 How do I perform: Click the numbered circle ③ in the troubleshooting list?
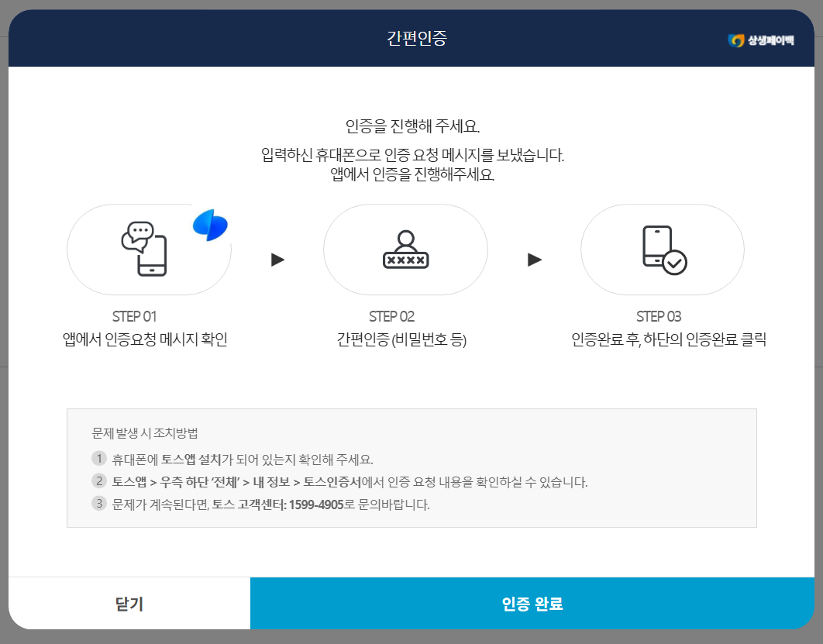[99, 504]
